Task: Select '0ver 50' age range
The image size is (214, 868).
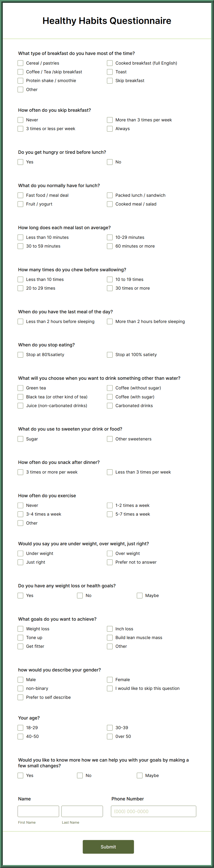Action: (x=110, y=736)
